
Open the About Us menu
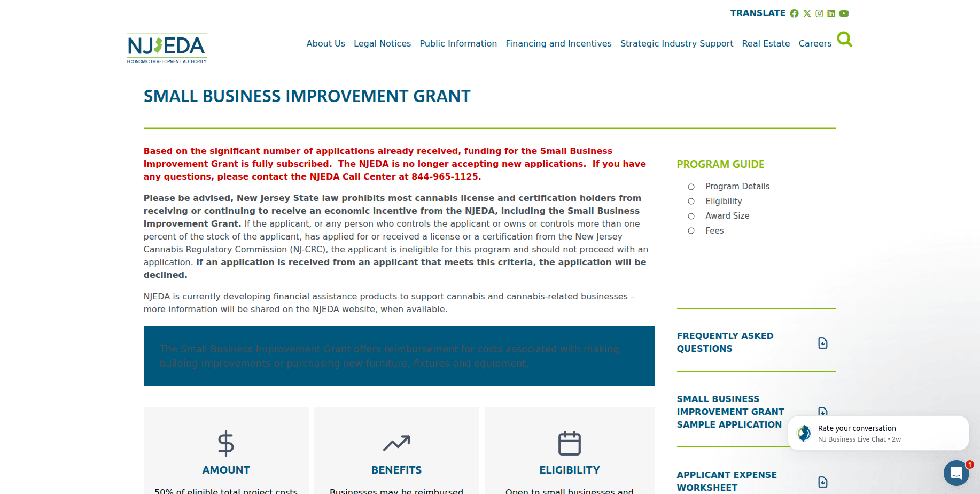pyautogui.click(x=325, y=43)
